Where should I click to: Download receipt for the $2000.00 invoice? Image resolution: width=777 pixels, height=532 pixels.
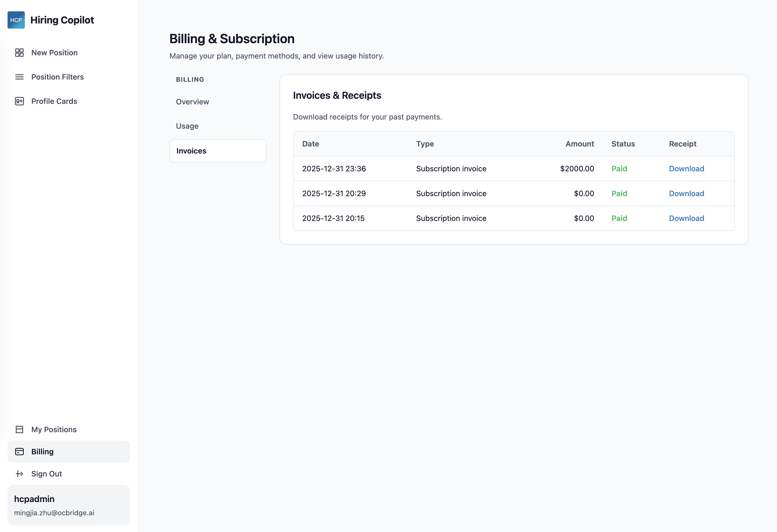coord(687,169)
